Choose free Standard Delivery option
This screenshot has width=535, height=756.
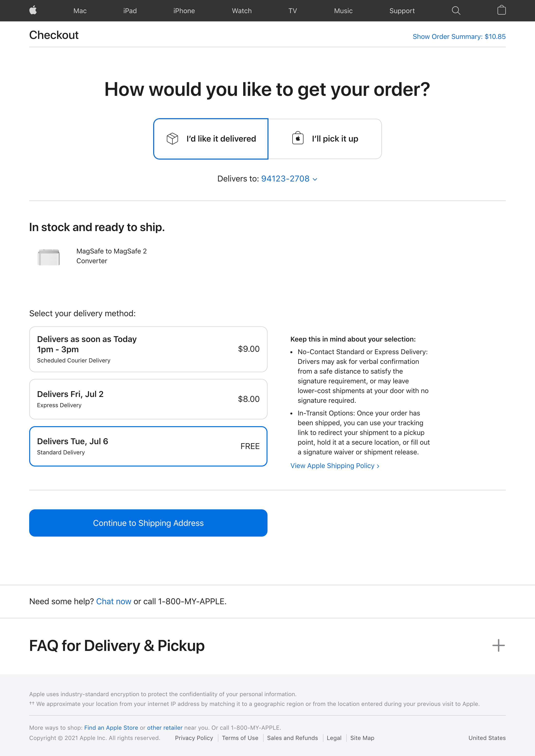point(148,446)
